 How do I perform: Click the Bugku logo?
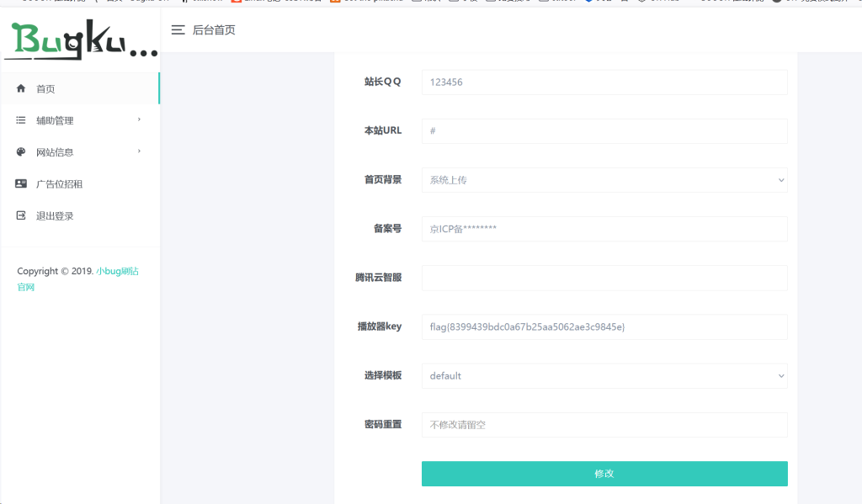coord(80,40)
